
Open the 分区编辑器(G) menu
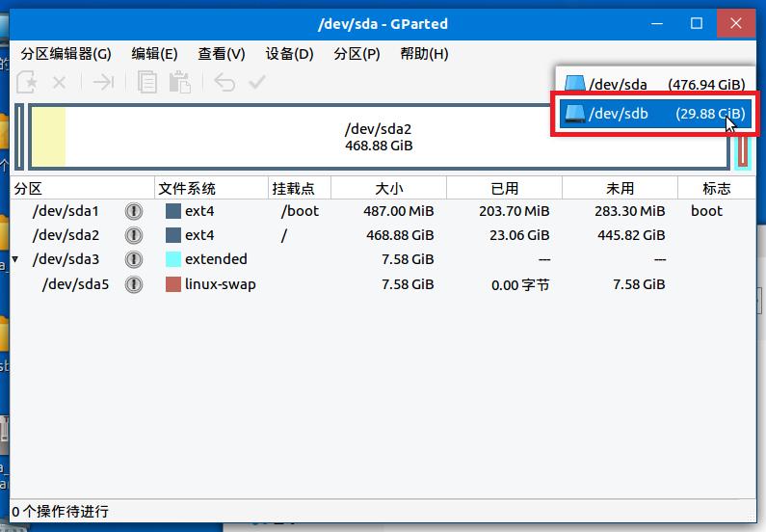pos(66,54)
